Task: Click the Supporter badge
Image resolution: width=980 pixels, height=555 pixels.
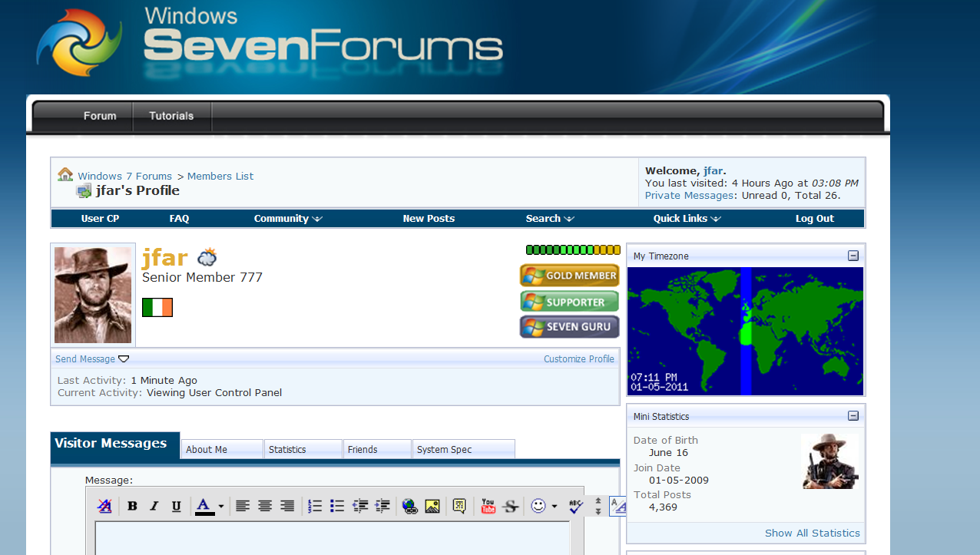Action: pos(569,301)
